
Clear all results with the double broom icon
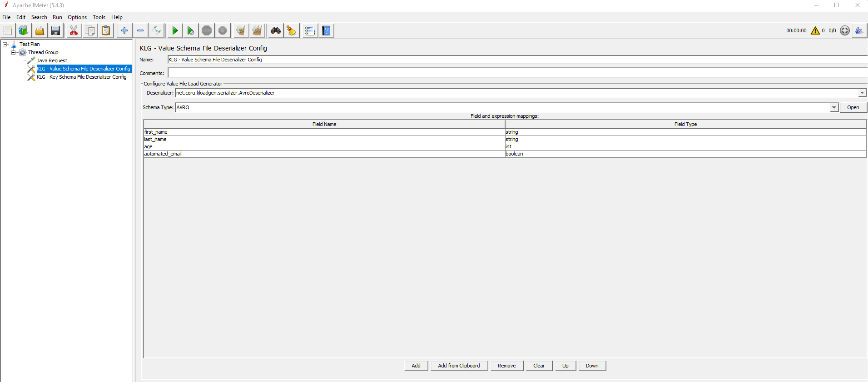pos(257,30)
